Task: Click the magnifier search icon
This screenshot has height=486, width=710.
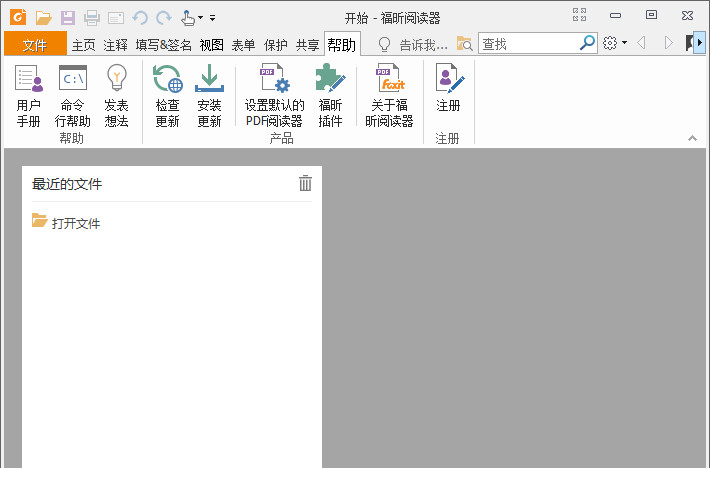Action: pyautogui.click(x=587, y=43)
